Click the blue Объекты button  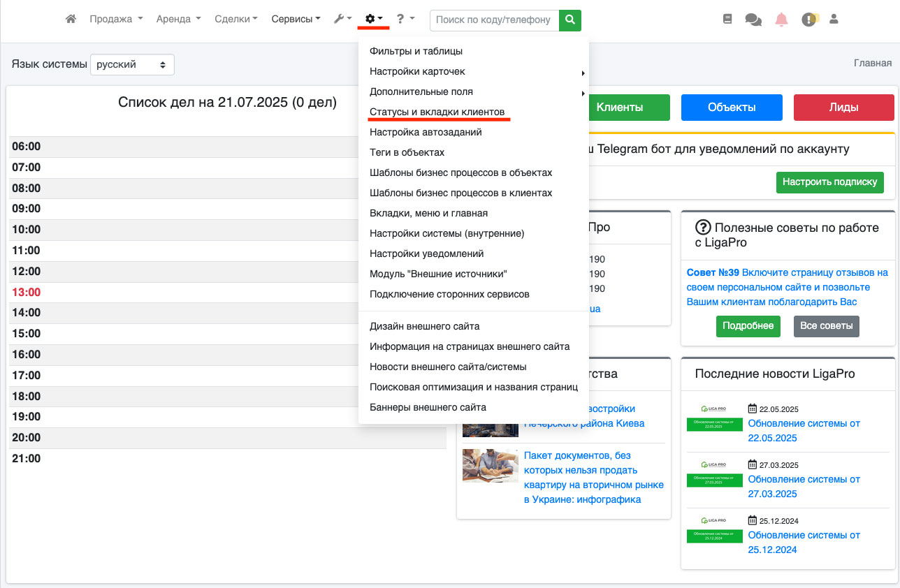(x=732, y=108)
